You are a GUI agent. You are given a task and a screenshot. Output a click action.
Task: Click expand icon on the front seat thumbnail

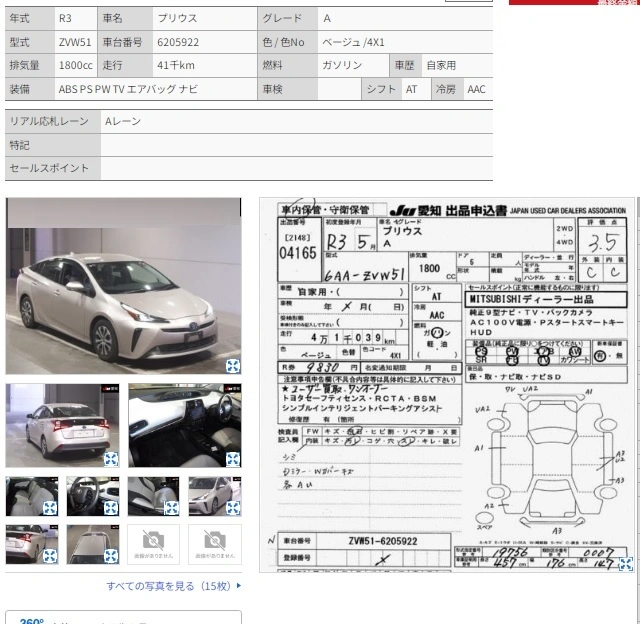pos(171,508)
